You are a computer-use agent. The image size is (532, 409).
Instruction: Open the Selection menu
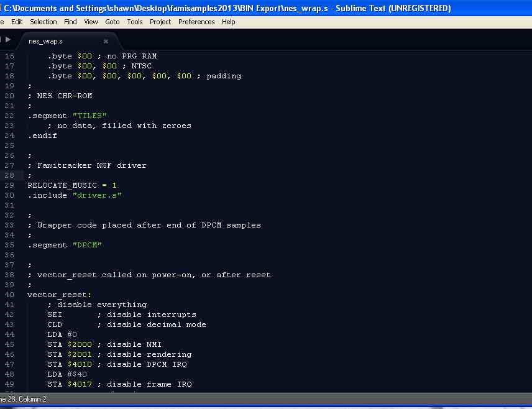(44, 22)
